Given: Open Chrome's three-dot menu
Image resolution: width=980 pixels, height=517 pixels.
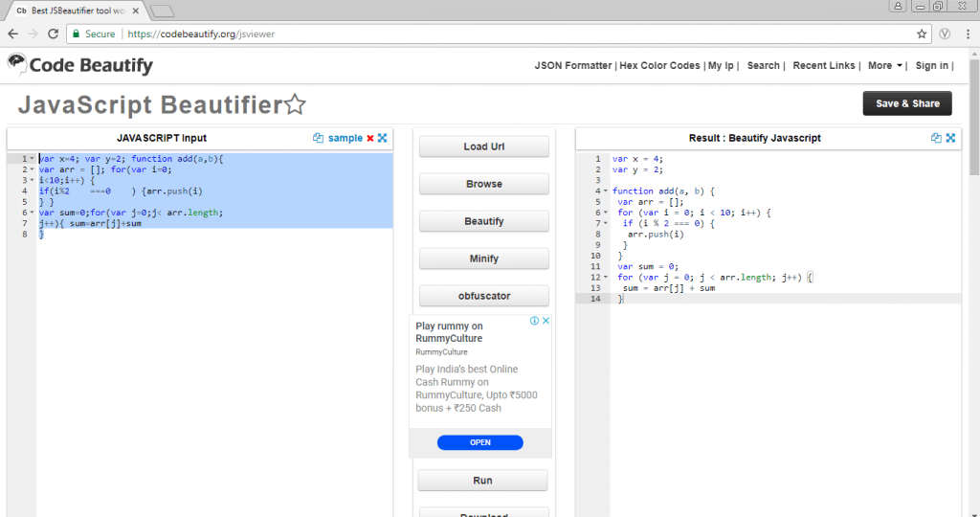Looking at the screenshot, I should 968,34.
